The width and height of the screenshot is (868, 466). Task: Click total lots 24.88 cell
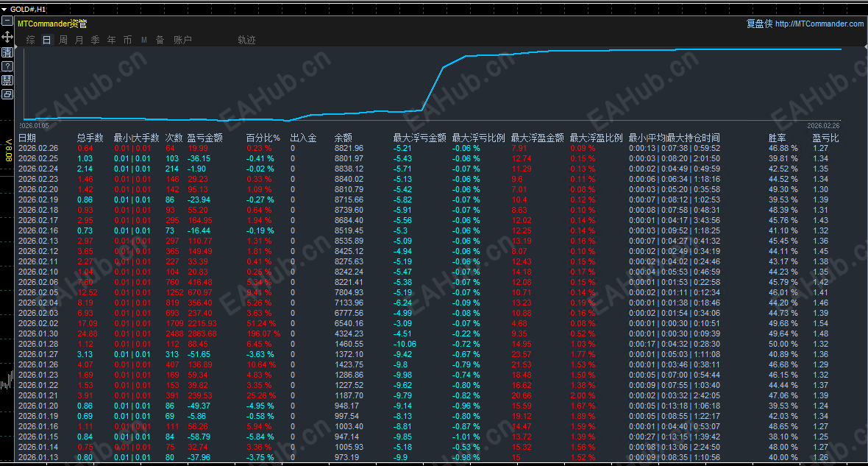(88, 333)
